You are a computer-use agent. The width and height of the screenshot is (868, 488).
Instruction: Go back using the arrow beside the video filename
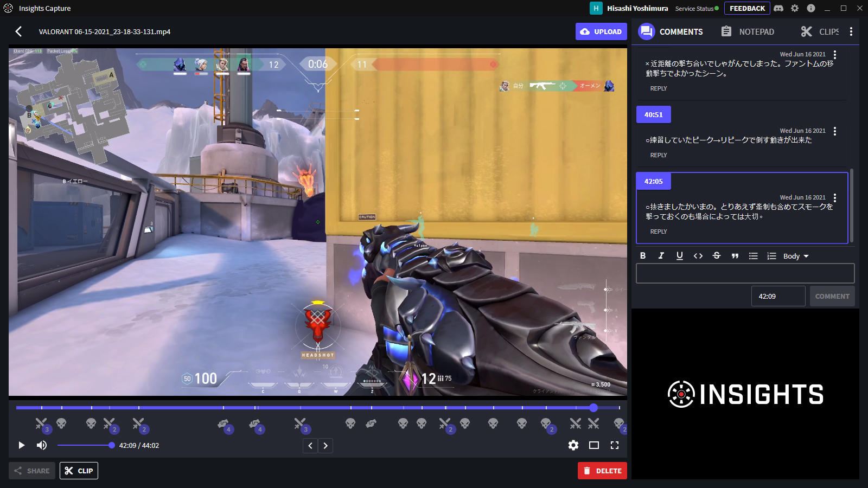tap(19, 31)
